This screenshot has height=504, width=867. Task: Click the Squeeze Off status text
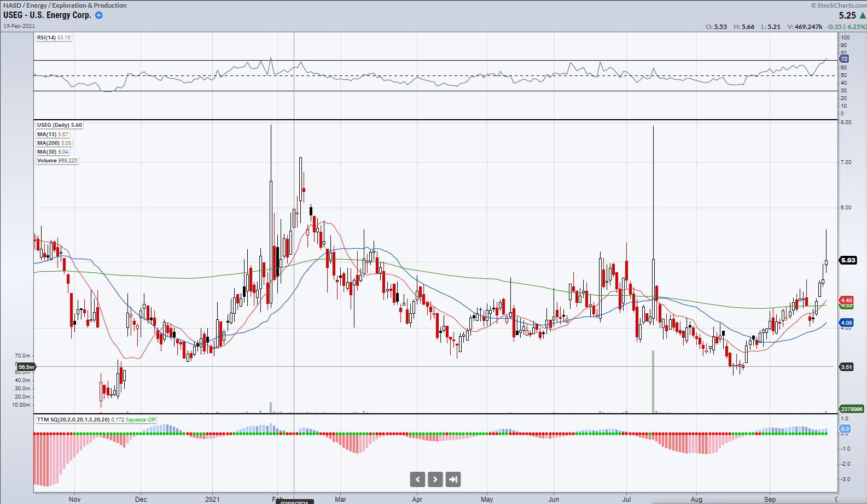pos(141,420)
